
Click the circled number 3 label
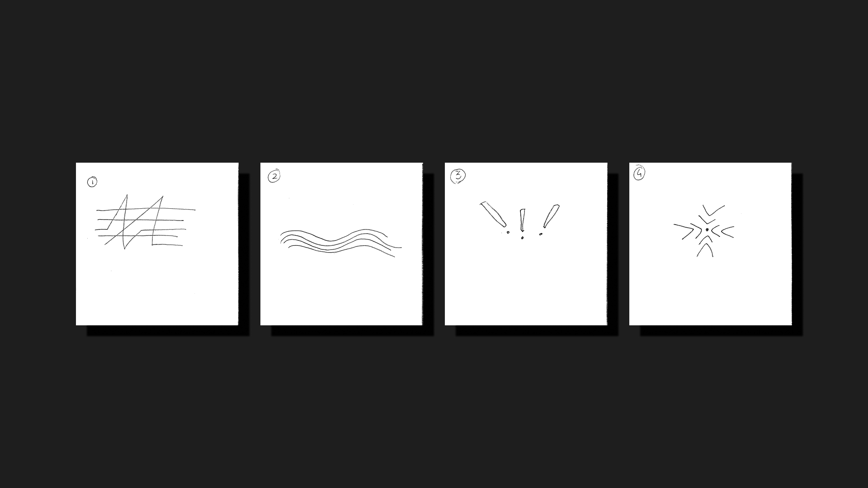458,176
